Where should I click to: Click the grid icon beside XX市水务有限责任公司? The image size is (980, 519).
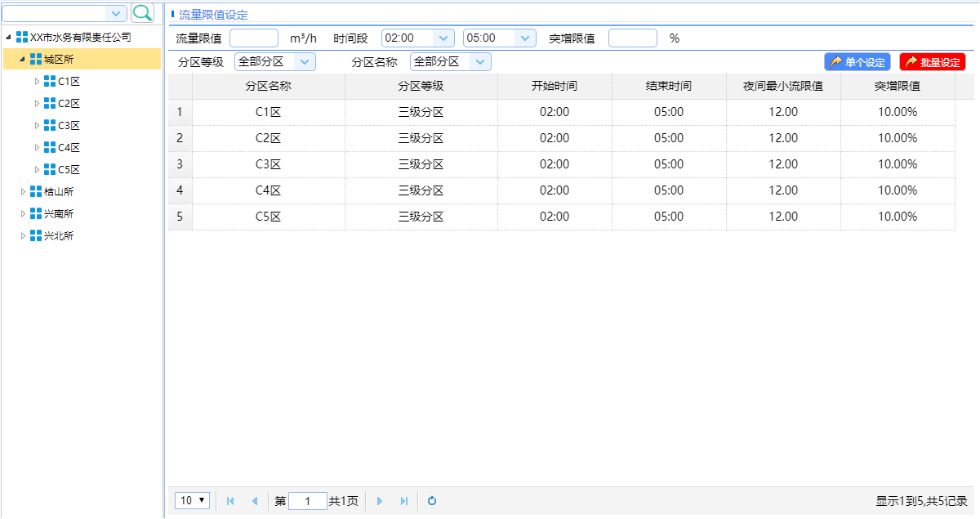(x=22, y=37)
